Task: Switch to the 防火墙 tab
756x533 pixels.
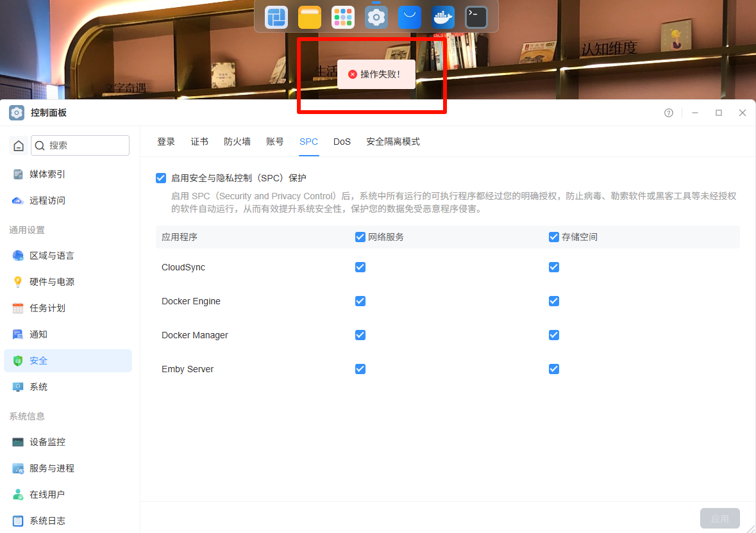Action: pyautogui.click(x=237, y=142)
